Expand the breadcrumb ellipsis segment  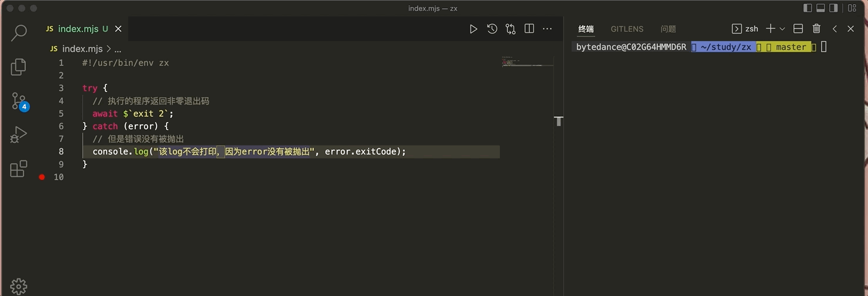[x=118, y=49]
